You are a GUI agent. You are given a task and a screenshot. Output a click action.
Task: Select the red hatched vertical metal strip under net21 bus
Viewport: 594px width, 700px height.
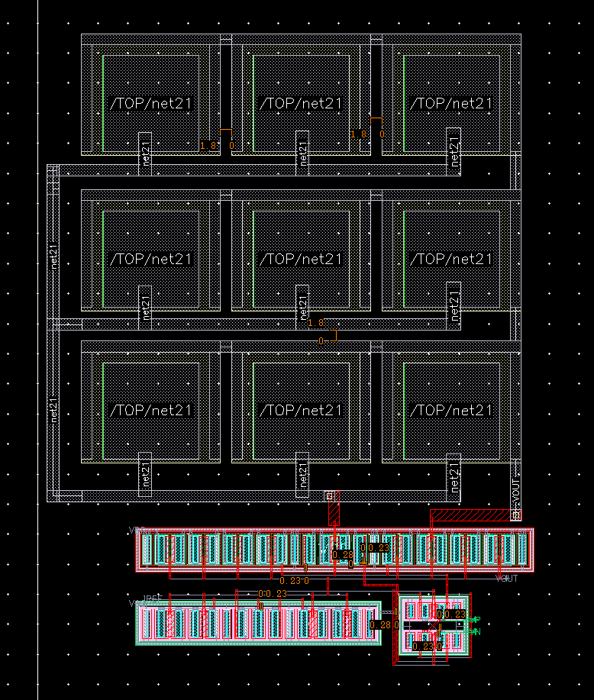pos(334,509)
